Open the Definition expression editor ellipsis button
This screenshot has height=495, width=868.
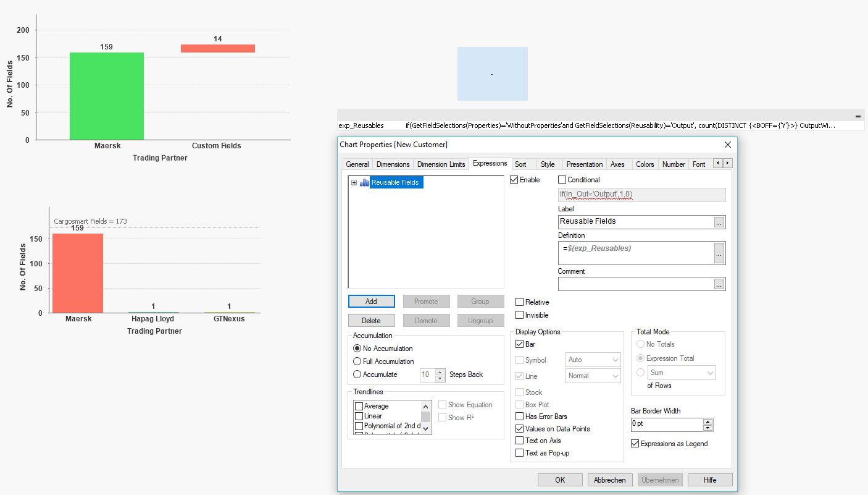point(719,253)
